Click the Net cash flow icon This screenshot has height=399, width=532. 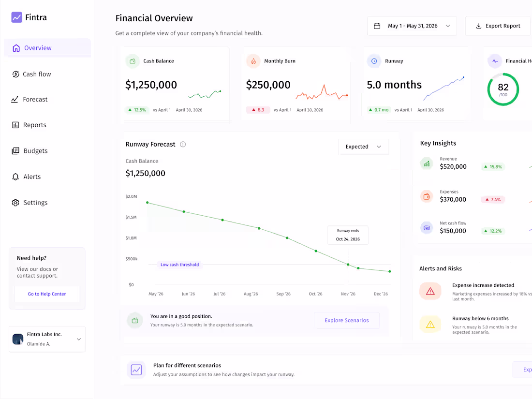point(427,228)
